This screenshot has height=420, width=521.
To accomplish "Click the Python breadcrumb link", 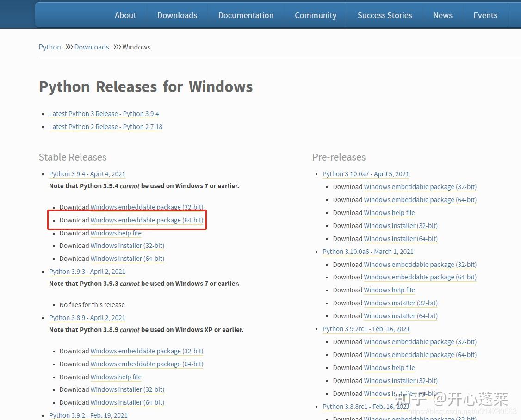I will pyautogui.click(x=50, y=47).
